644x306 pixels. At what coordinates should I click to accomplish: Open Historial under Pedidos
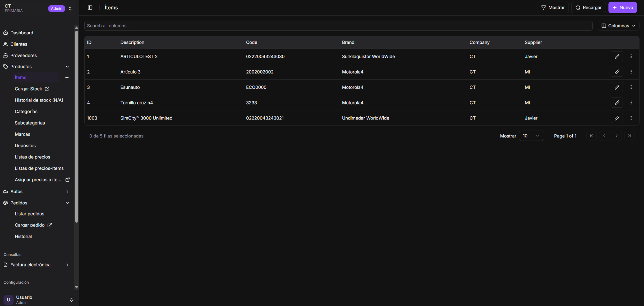click(x=23, y=236)
